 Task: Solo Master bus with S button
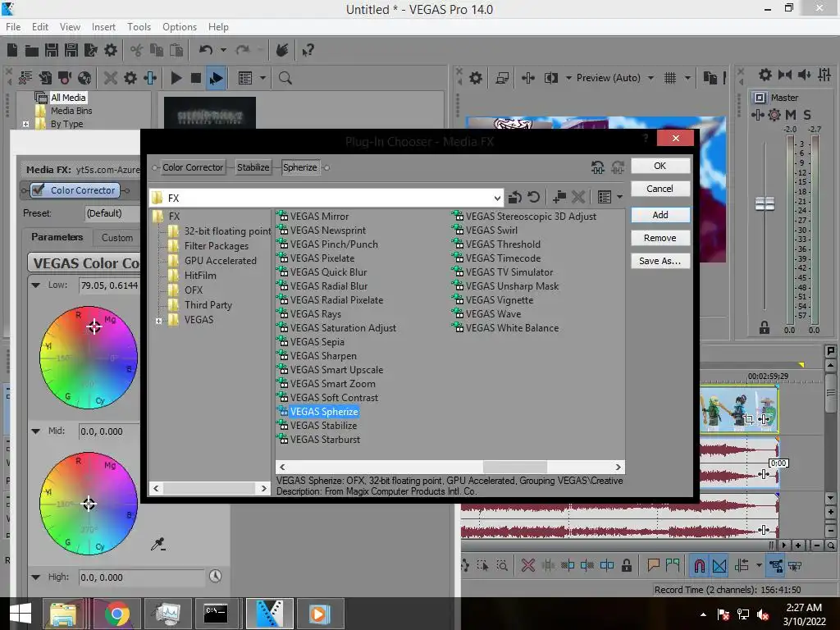click(x=807, y=115)
